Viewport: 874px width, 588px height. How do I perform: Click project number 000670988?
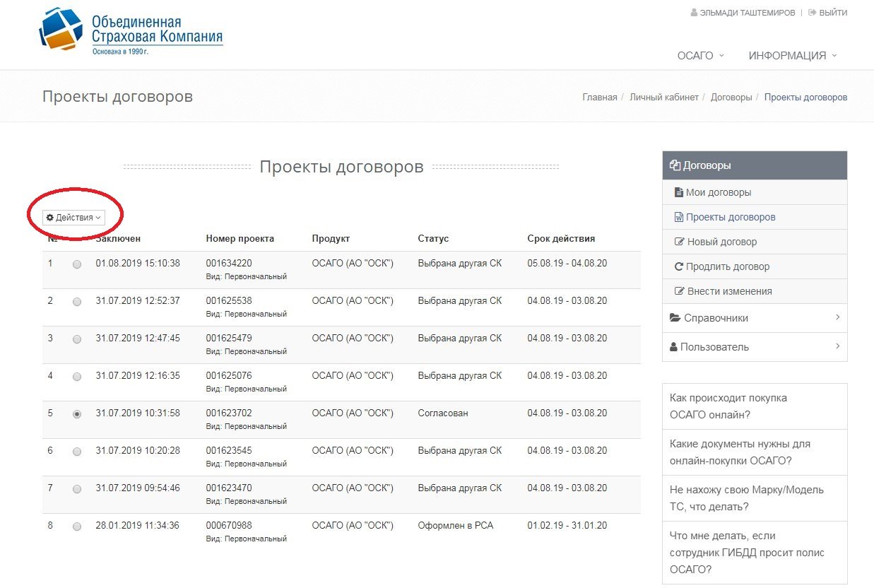[229, 525]
